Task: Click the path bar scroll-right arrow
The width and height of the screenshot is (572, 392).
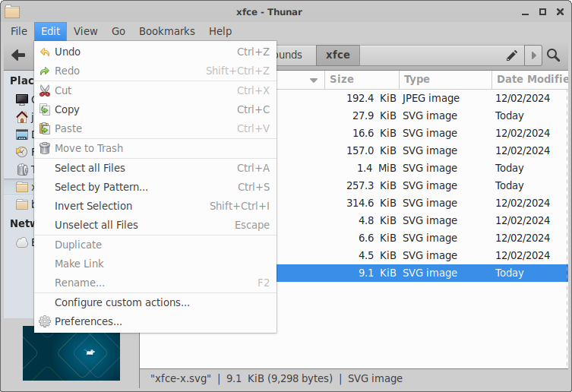Action: 533,55
